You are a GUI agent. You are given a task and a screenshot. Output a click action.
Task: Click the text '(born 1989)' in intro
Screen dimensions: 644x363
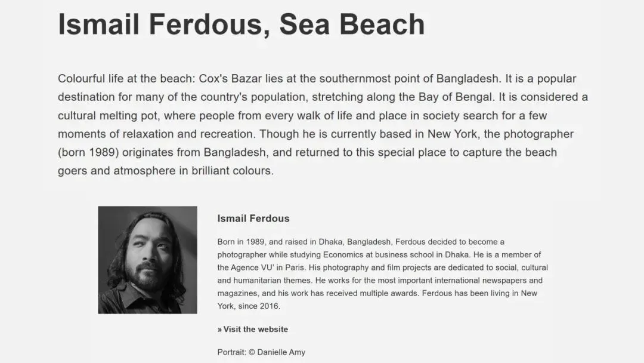tap(88, 152)
